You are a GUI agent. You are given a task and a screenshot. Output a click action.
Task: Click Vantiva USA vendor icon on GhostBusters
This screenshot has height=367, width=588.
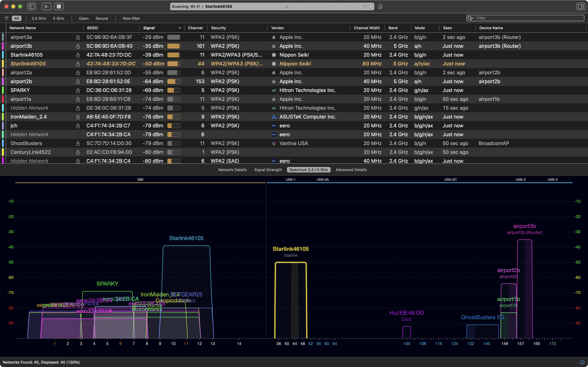(274, 144)
